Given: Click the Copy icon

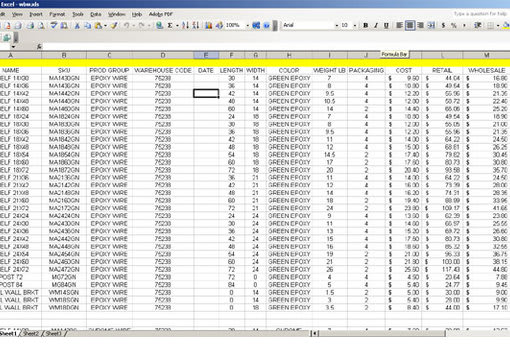Looking at the screenshot, I should [88, 25].
